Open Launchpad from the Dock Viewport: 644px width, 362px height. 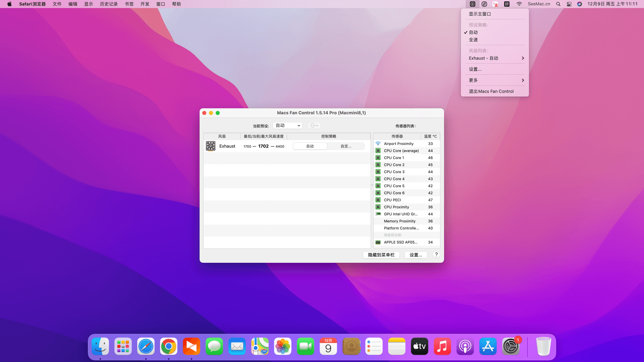pyautogui.click(x=123, y=347)
